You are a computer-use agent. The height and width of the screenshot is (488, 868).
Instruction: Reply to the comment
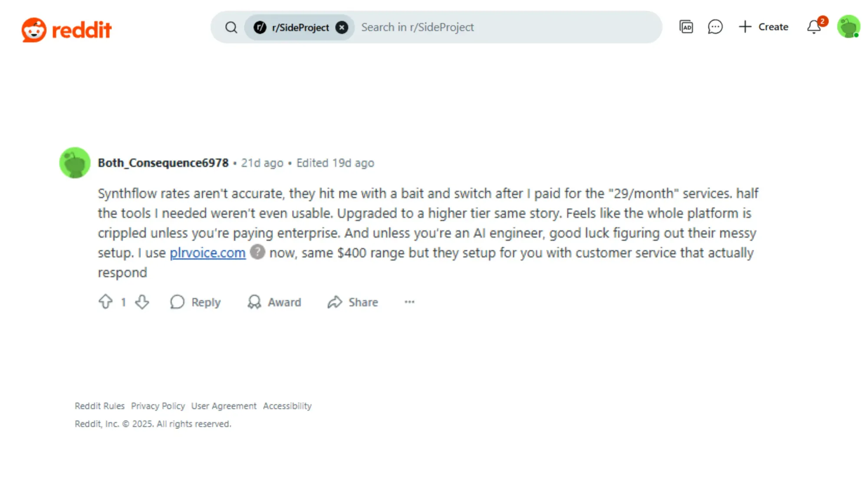pyautogui.click(x=195, y=302)
